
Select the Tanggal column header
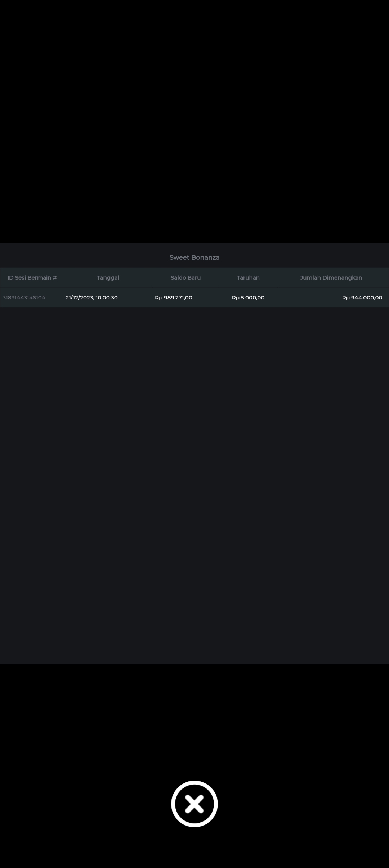point(108,277)
